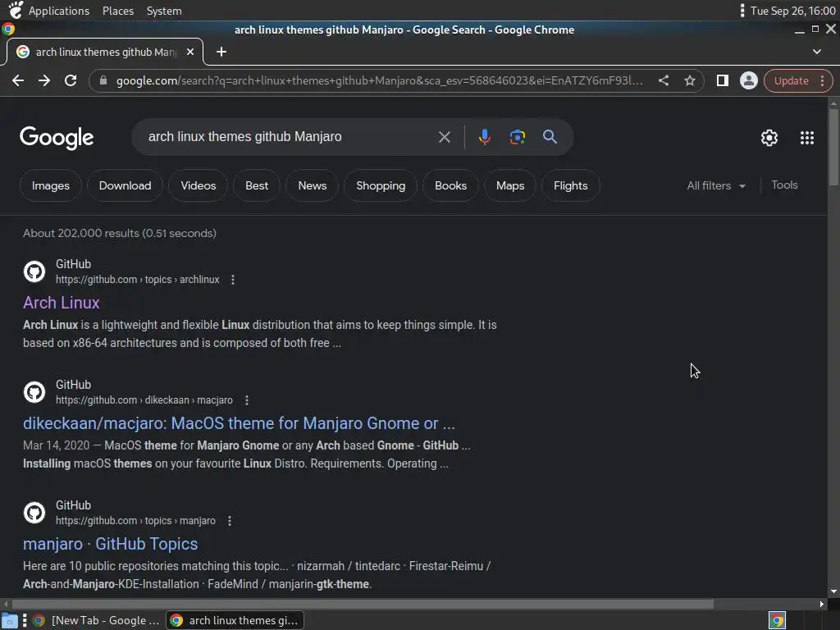
Task: Go forward in browser history
Action: pyautogui.click(x=44, y=80)
